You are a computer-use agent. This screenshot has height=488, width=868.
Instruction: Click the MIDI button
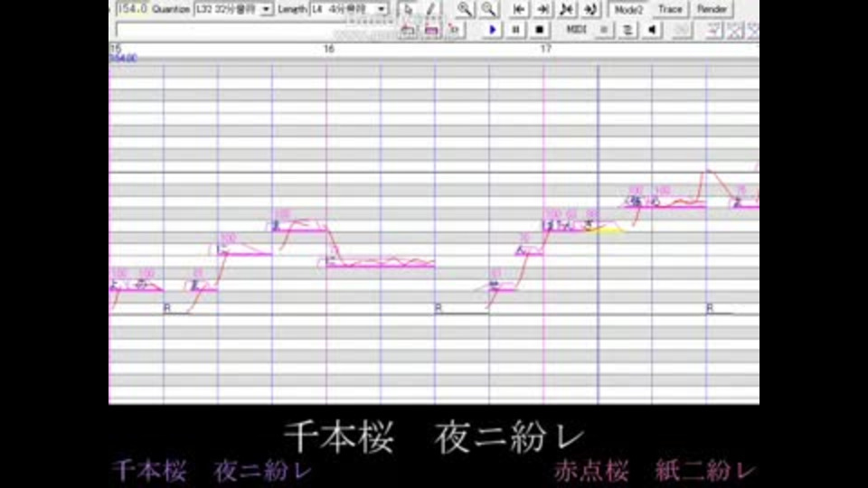(576, 29)
